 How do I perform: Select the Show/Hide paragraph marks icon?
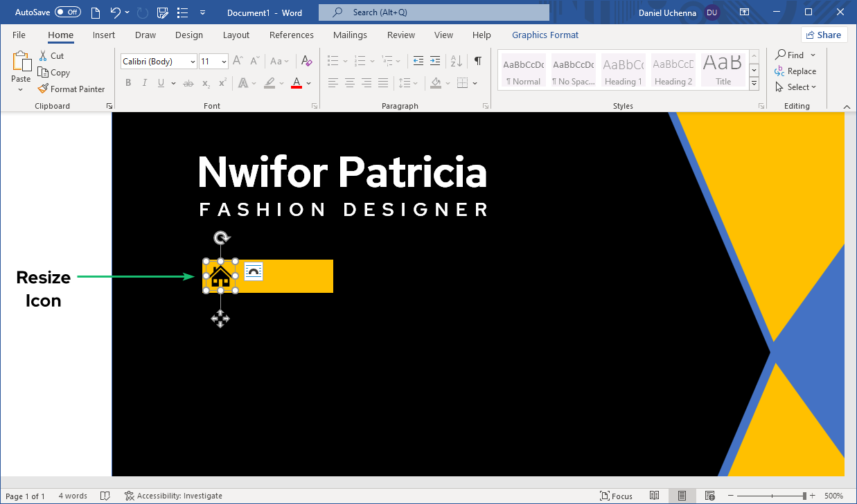[x=477, y=61]
